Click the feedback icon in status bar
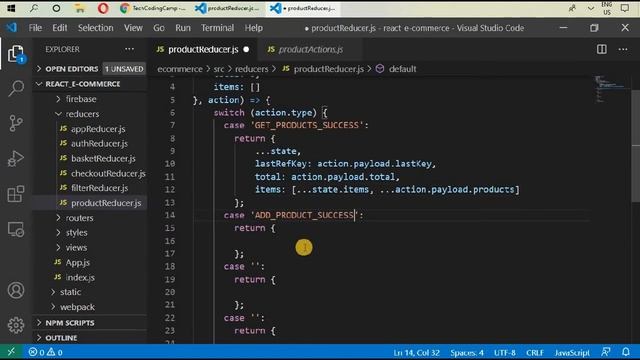 coord(606,352)
